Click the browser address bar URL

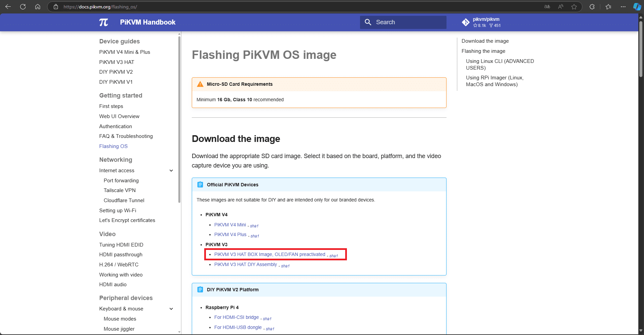pos(100,7)
